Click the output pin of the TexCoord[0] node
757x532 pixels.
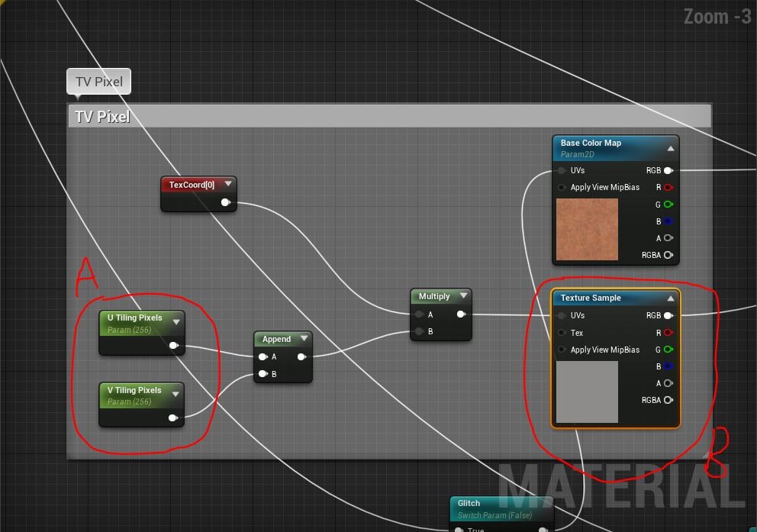225,203
